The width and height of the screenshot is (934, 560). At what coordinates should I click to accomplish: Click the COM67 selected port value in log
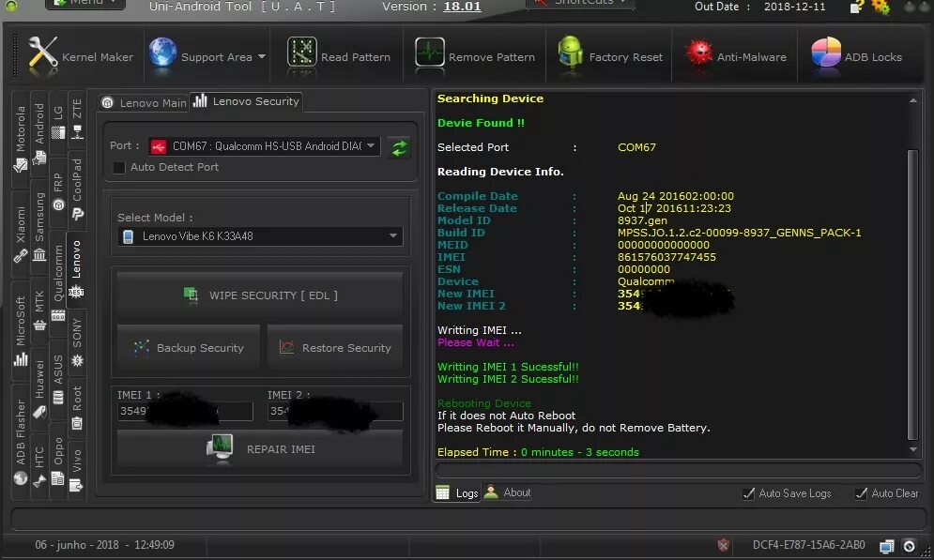[636, 147]
